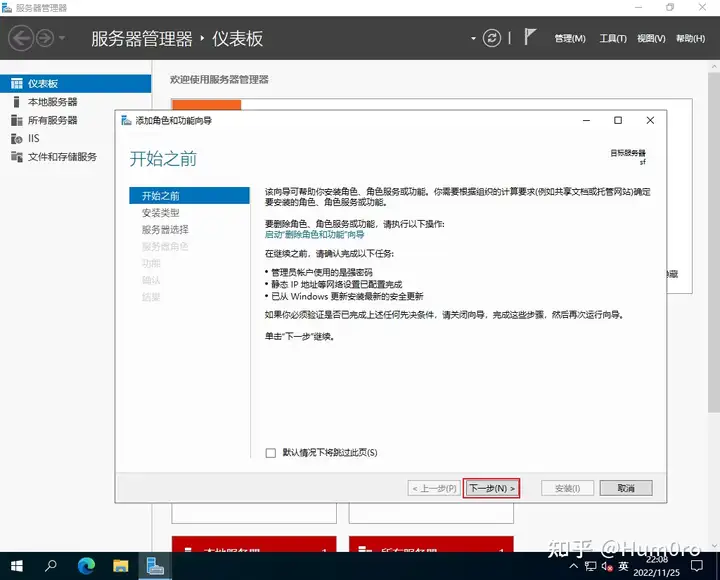The image size is (720, 580).
Task: Open the dropdown arrow left of refresh
Action: pos(473,39)
